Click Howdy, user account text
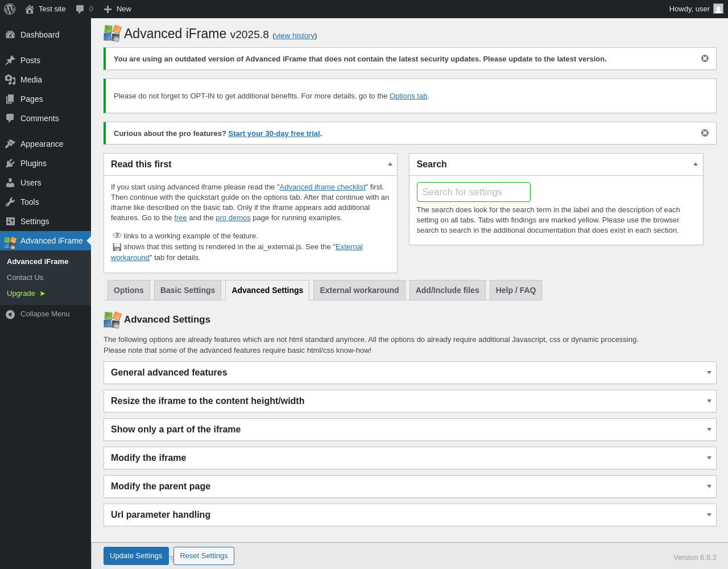Screen dimensions: 728x569 (689, 9)
